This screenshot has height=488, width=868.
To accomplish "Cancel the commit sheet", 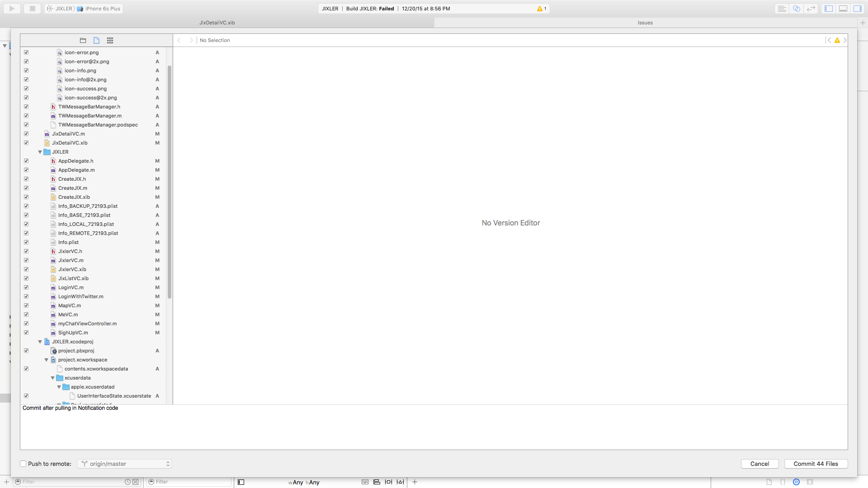I will pyautogui.click(x=759, y=464).
